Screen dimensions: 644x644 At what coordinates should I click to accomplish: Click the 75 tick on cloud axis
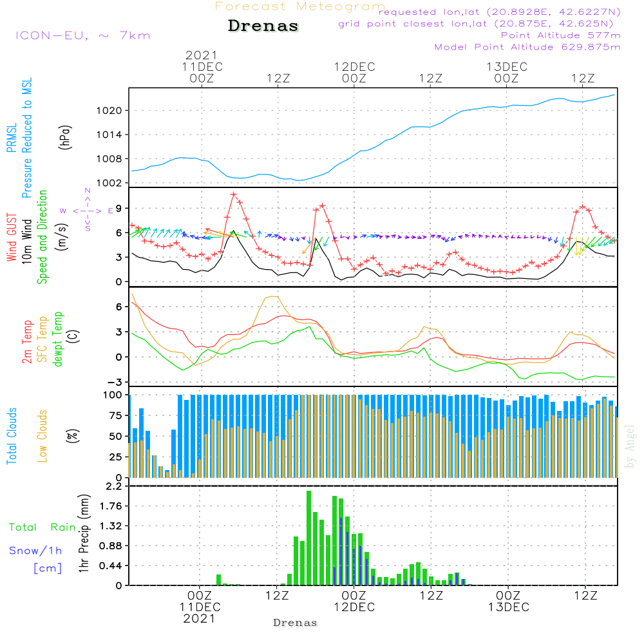click(115, 415)
